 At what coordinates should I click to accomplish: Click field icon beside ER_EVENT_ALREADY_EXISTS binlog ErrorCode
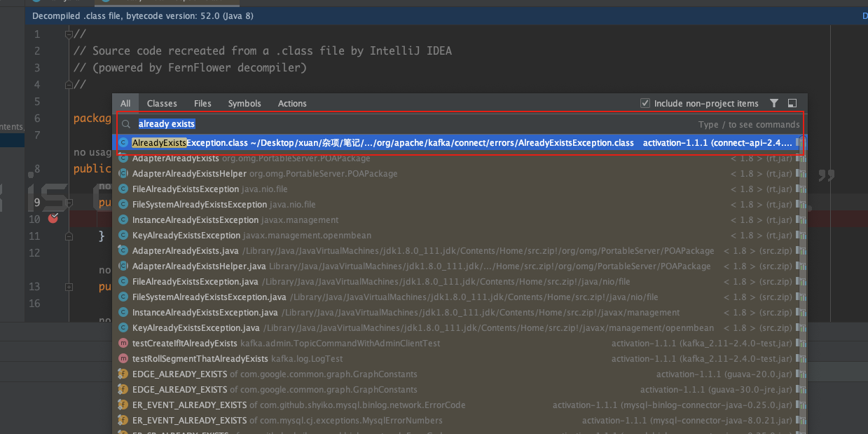pyautogui.click(x=123, y=405)
